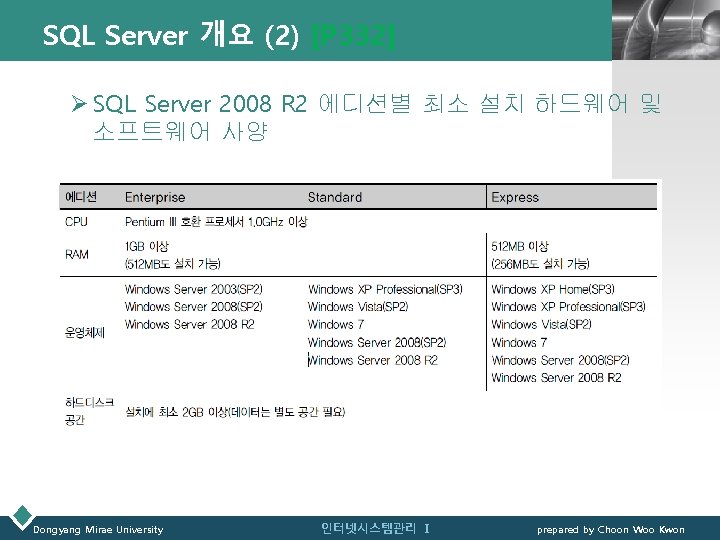This screenshot has width=720, height=540.
Task: Click 'Windows 7' in Express column
Action: (x=519, y=343)
